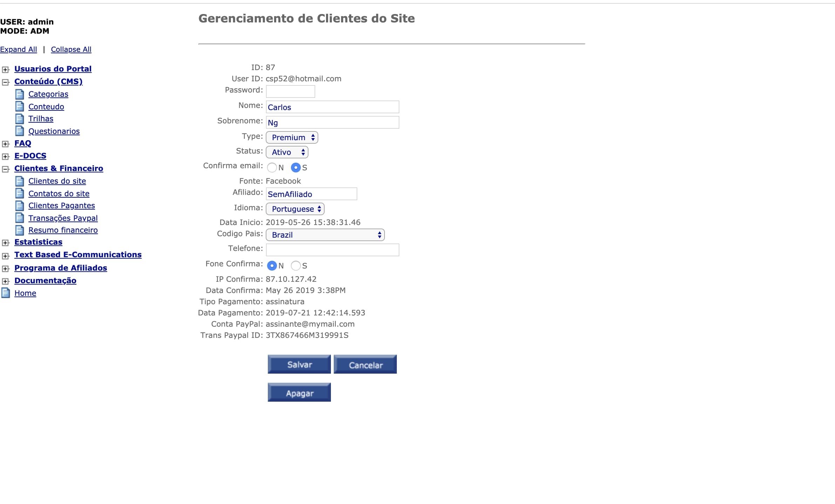The width and height of the screenshot is (835, 504).
Task: Select N radio for Fone Confirma
Action: [272, 266]
